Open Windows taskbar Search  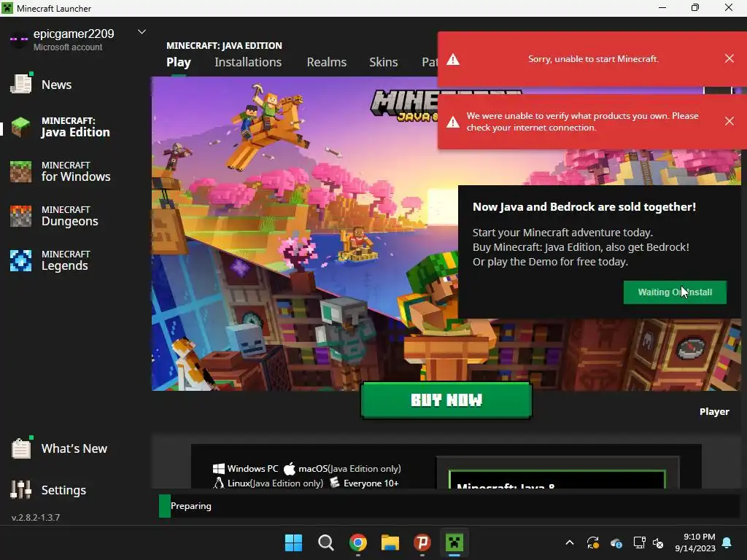click(x=326, y=542)
